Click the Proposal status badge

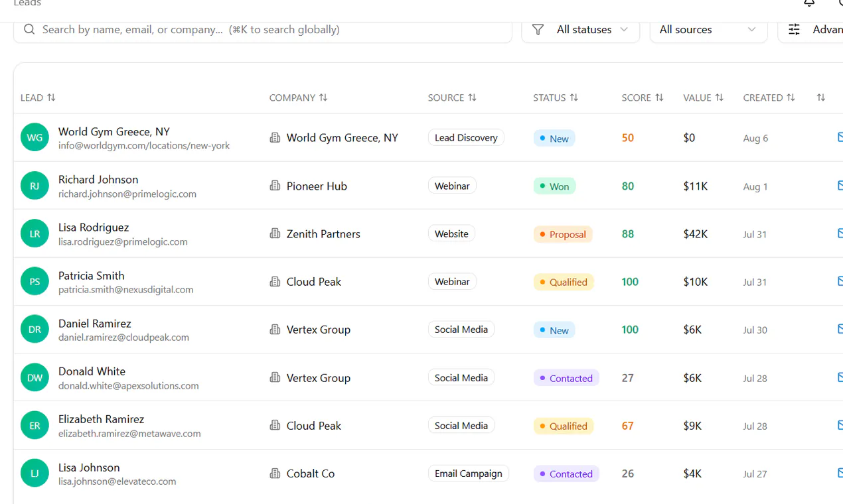coord(563,234)
